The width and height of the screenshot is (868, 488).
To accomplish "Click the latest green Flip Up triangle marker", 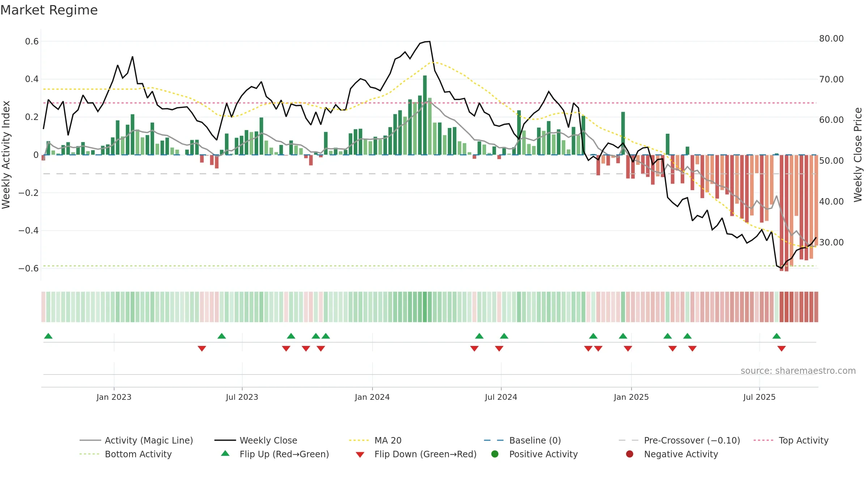I will tap(776, 336).
